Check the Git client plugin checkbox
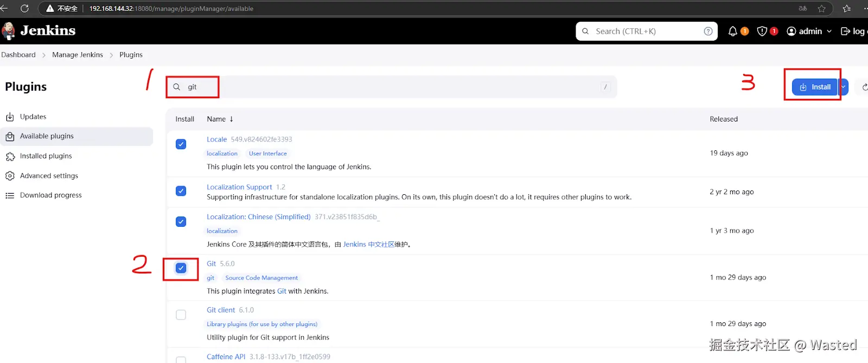The width and height of the screenshot is (868, 363). [181, 315]
